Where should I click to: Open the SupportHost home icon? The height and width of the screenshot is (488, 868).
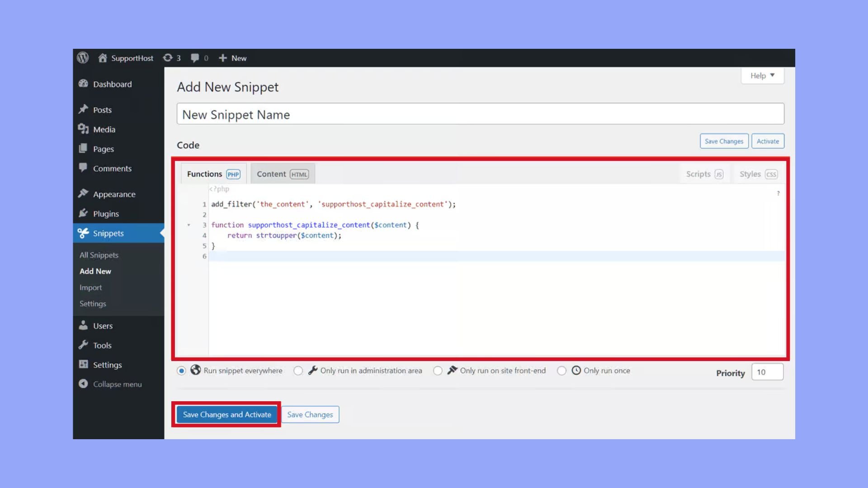pos(103,58)
